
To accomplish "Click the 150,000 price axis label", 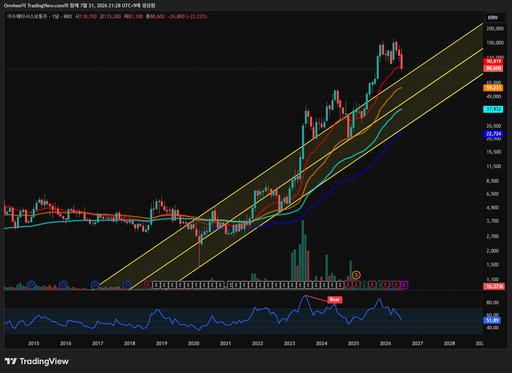I will coord(495,43).
